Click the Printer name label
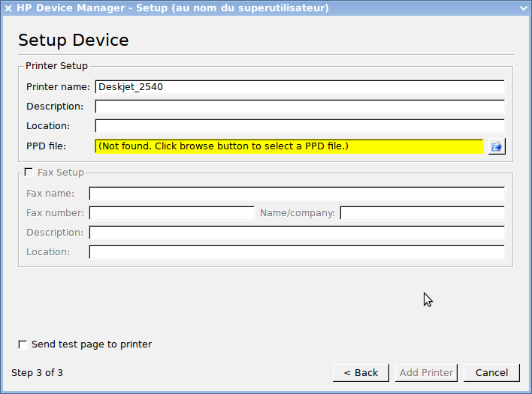The height and width of the screenshot is (394, 532). point(58,87)
